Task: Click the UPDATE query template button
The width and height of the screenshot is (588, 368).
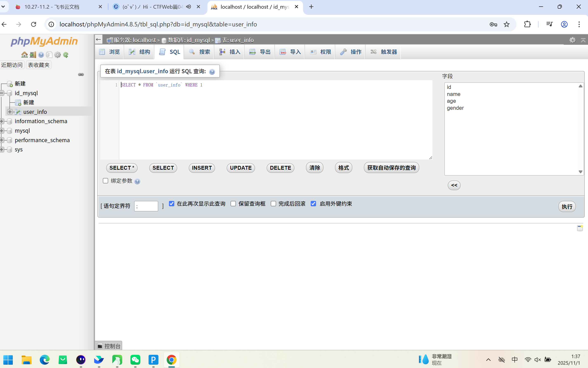Action: (241, 168)
